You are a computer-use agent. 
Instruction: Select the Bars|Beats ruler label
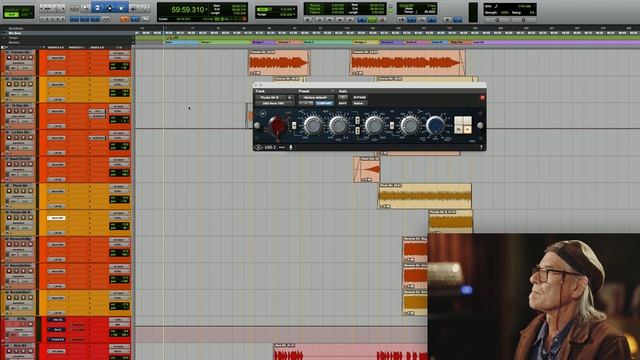pos(16,28)
